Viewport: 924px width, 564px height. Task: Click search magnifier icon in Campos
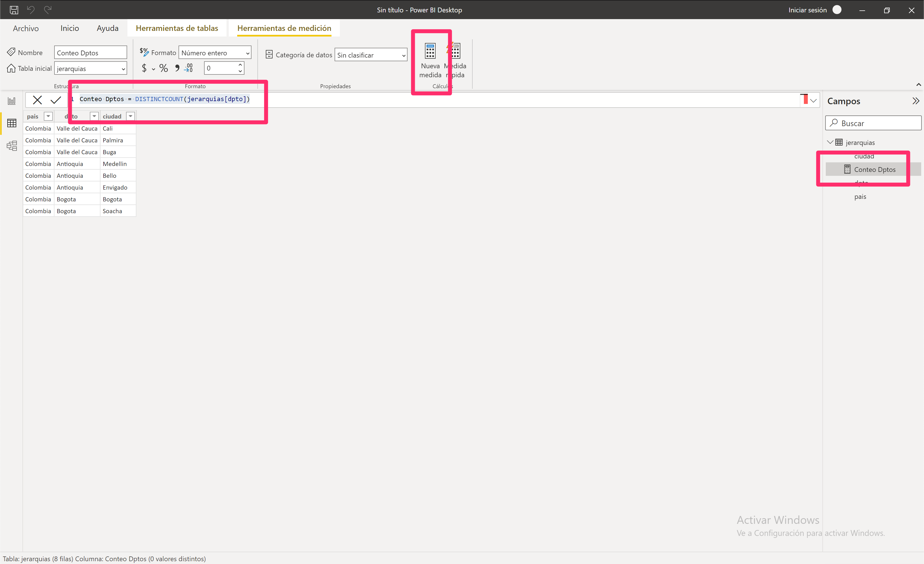833,123
